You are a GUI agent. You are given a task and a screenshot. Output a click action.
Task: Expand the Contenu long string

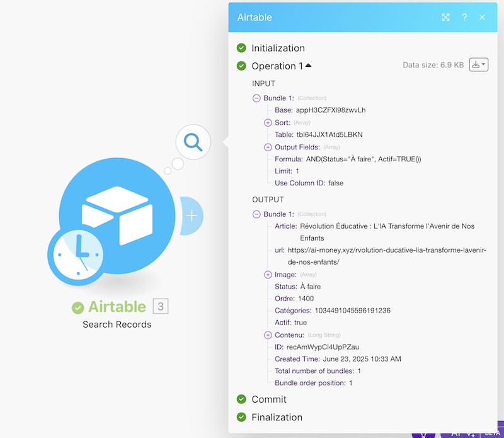pos(268,335)
